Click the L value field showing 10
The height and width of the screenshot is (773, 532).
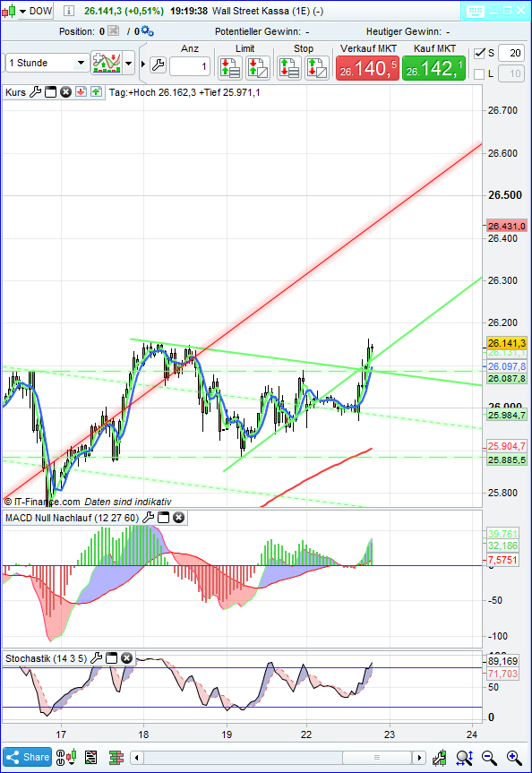tap(511, 74)
